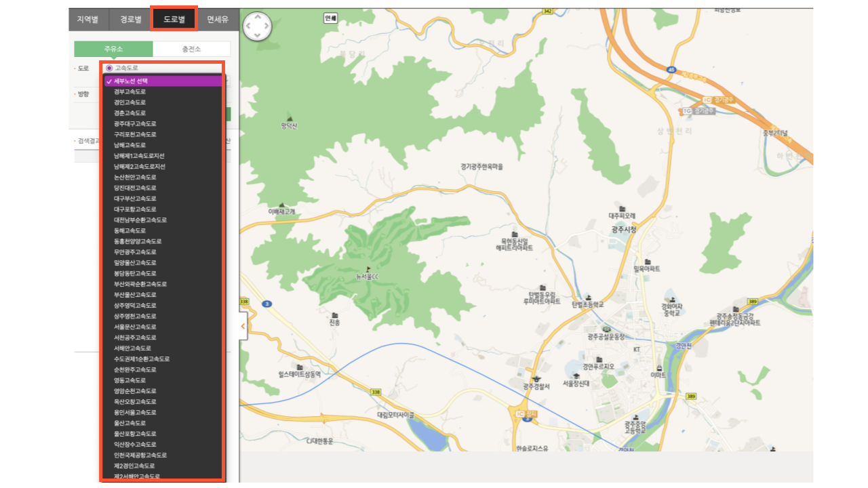Viewport: 868px width, 488px height.
Task: Choose 경부고속도로 from the route list
Action: click(x=163, y=91)
